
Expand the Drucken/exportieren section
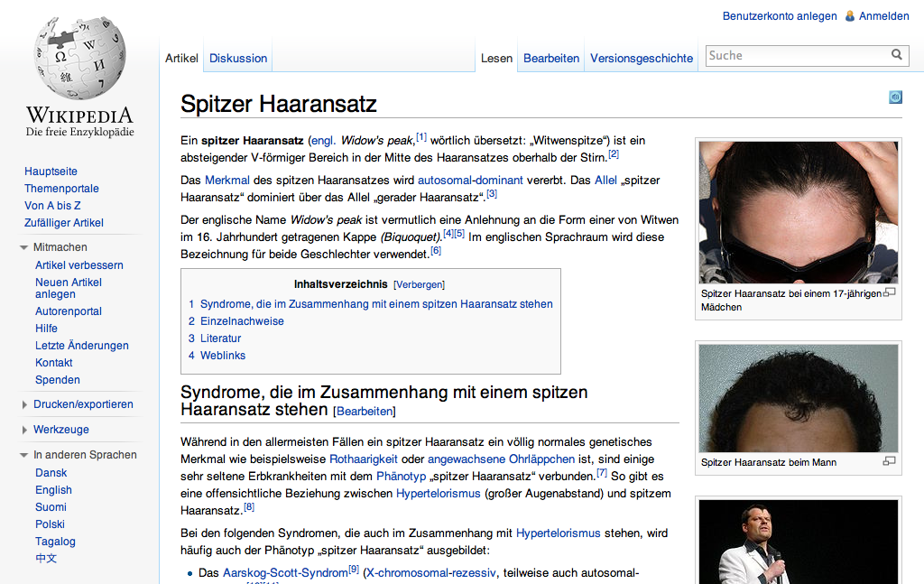24,404
